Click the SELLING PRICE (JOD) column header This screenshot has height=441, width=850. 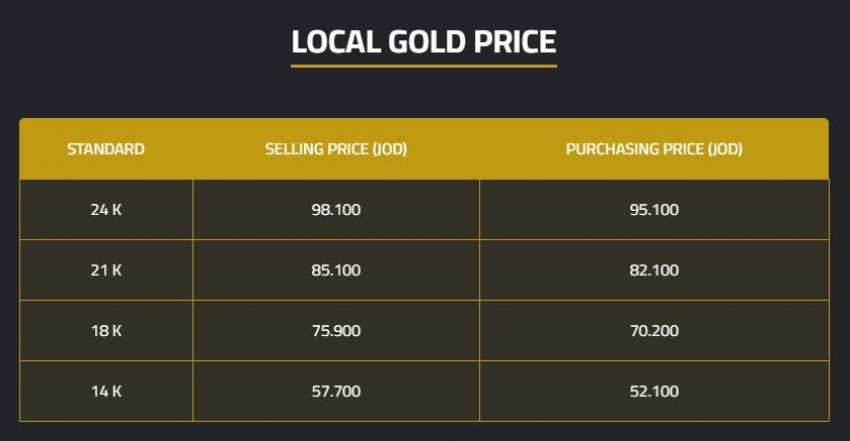point(336,150)
